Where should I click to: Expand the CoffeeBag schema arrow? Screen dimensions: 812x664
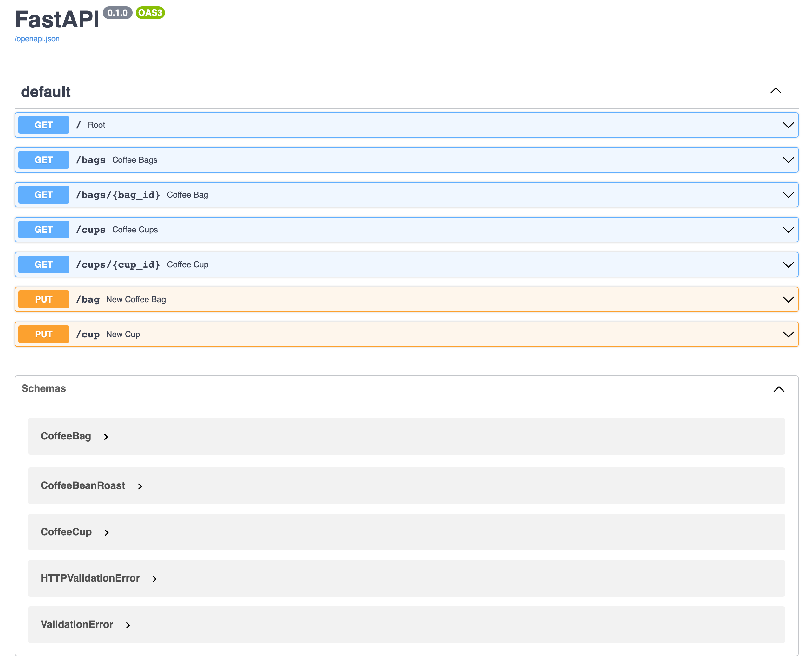(106, 437)
